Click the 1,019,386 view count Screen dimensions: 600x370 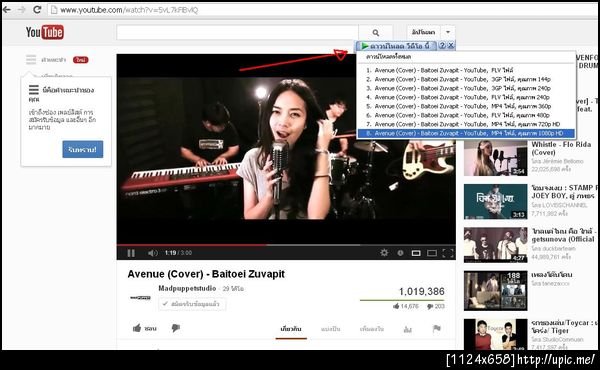coord(421,292)
